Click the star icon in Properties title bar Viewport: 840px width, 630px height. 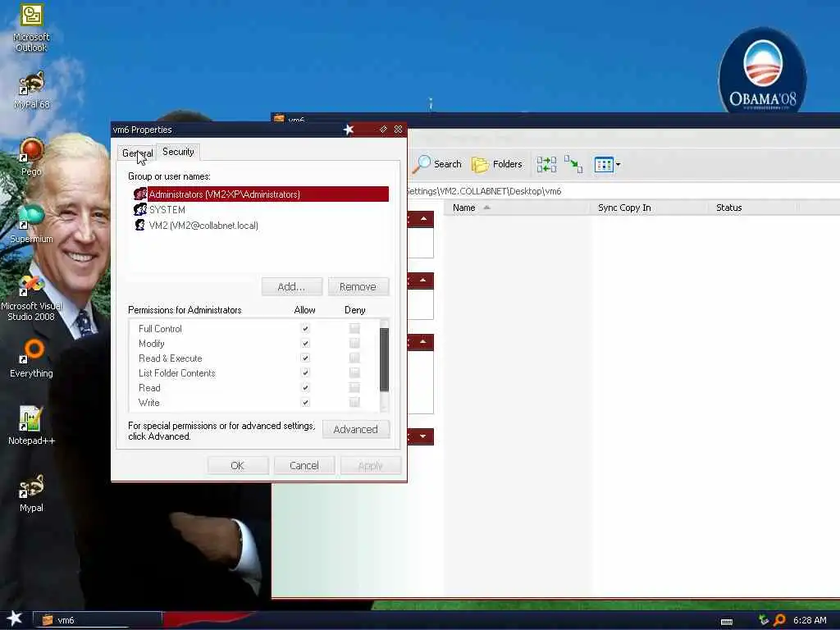click(348, 130)
